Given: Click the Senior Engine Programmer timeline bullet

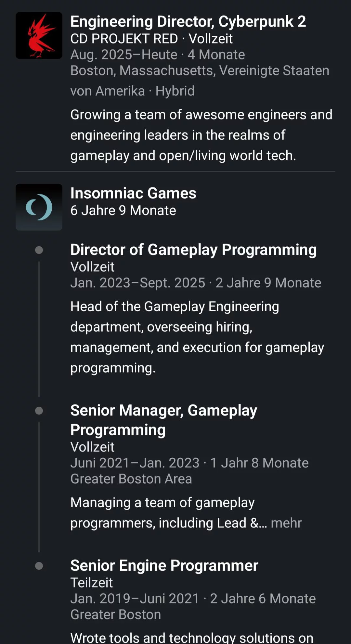Looking at the screenshot, I should (39, 566).
